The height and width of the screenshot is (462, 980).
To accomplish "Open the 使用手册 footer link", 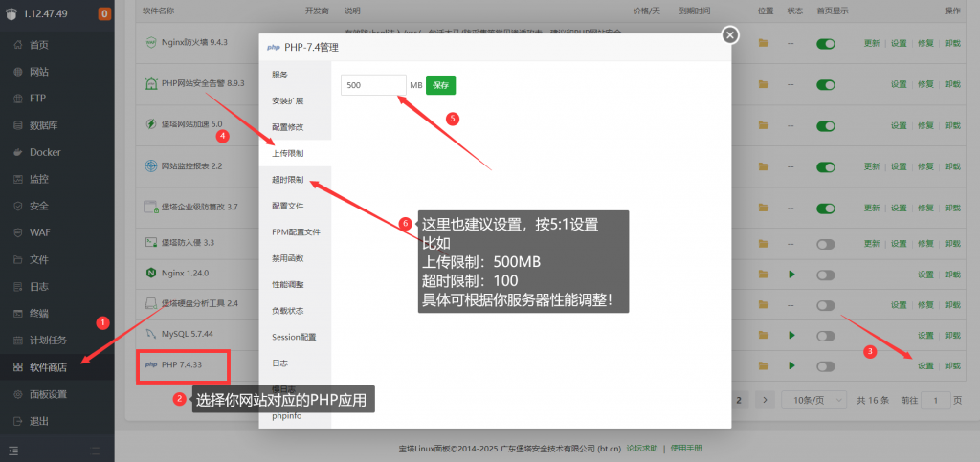I will click(x=686, y=449).
